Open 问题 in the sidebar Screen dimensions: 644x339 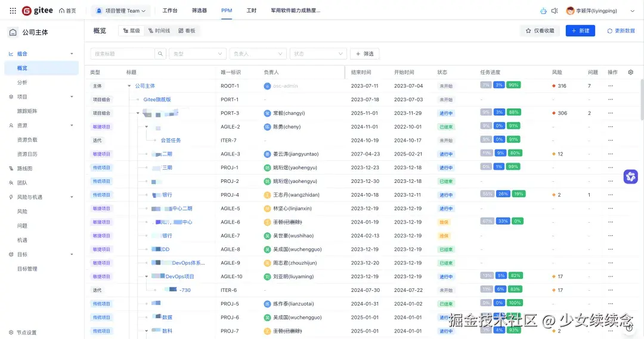[x=22, y=226]
